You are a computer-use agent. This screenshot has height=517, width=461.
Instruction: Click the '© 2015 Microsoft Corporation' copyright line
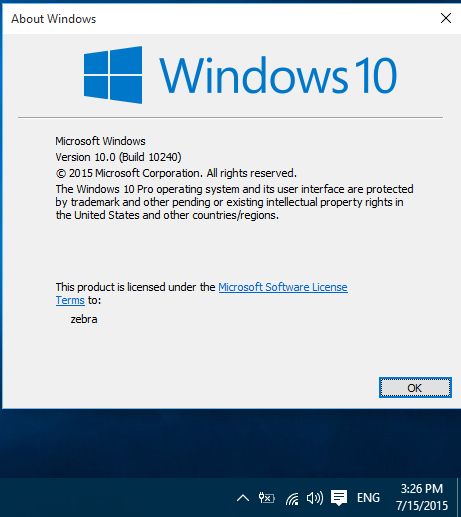pyautogui.click(x=176, y=173)
